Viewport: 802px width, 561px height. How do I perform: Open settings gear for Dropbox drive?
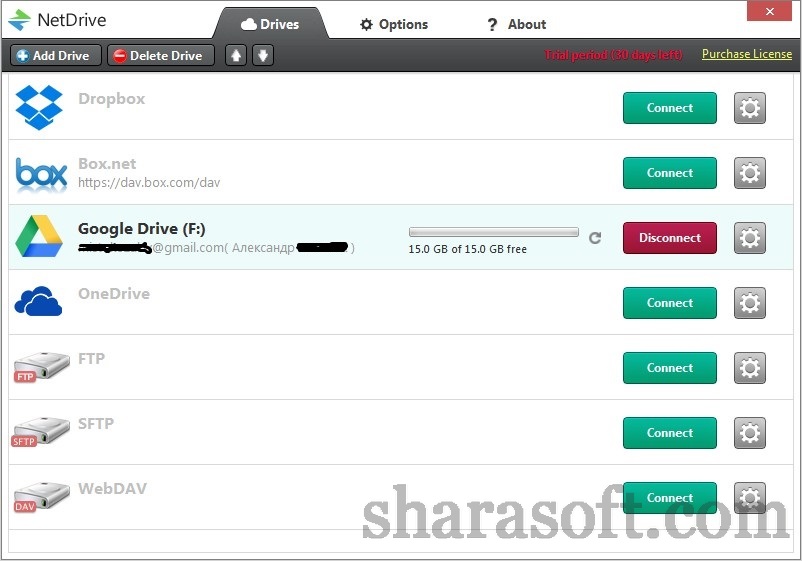point(749,108)
